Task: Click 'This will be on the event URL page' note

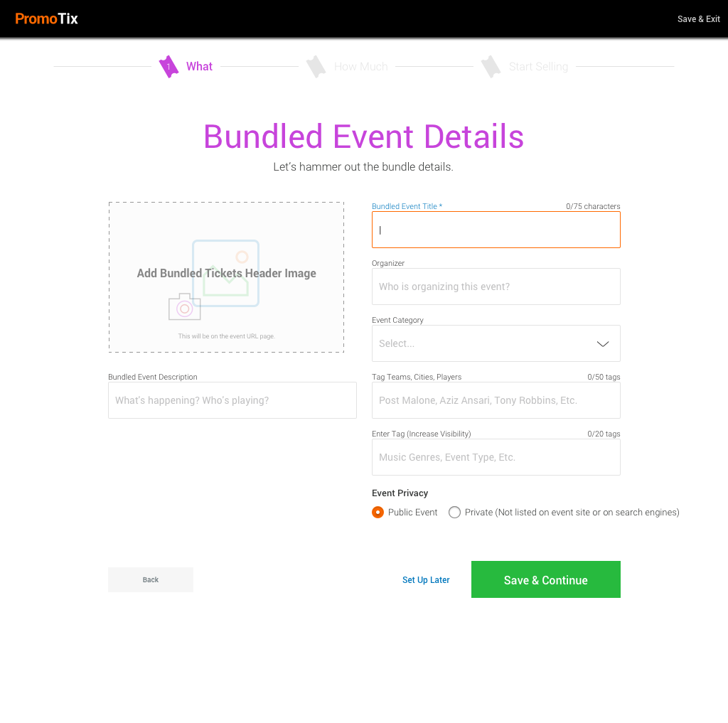Action: [x=227, y=336]
